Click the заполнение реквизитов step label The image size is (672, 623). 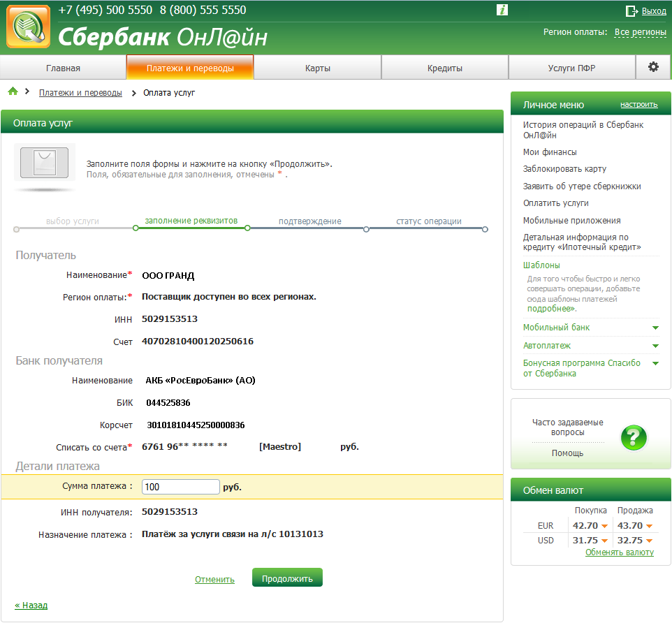coord(191,220)
